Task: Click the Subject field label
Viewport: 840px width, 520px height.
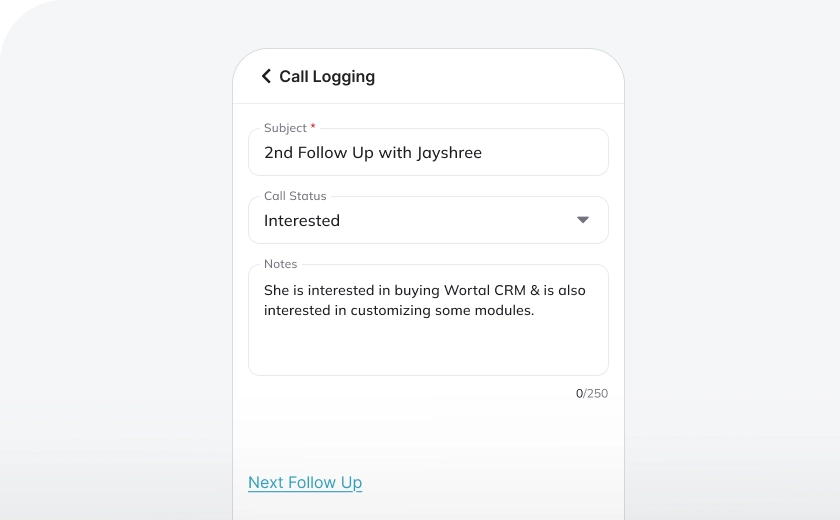Action: [x=285, y=128]
